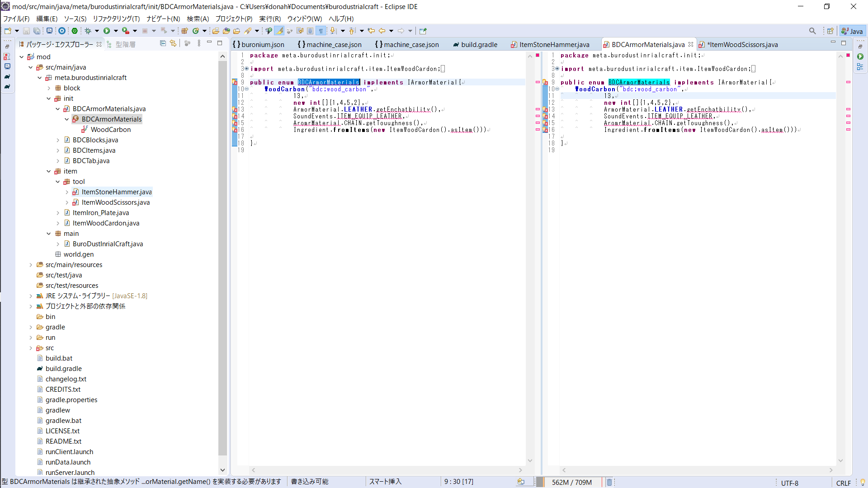Click the New file toolbar icon
Screen dimensions: 868x488
[x=8, y=31]
